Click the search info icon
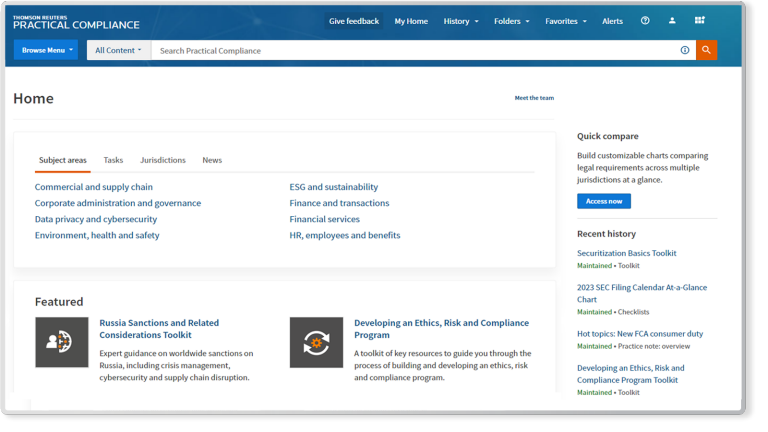This screenshot has width=768, height=432. [685, 50]
